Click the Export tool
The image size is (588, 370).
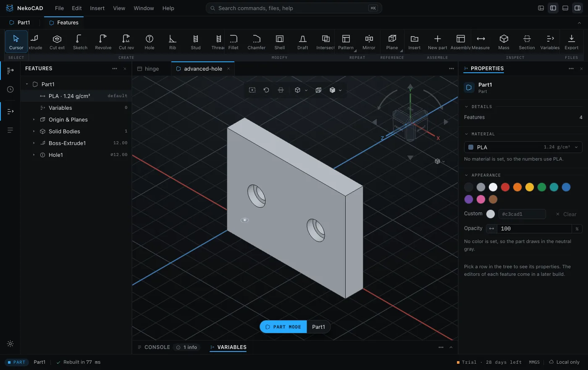[x=572, y=42]
